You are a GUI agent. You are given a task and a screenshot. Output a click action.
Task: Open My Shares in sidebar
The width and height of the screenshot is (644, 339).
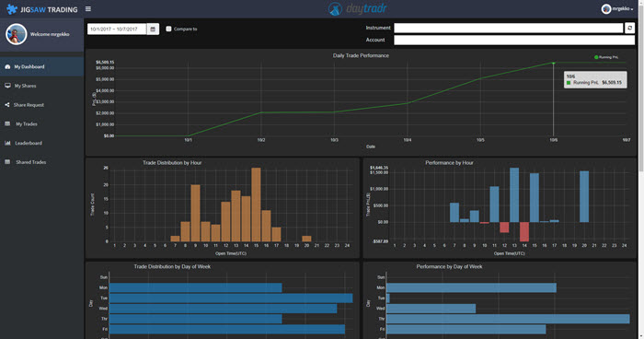pyautogui.click(x=42, y=86)
